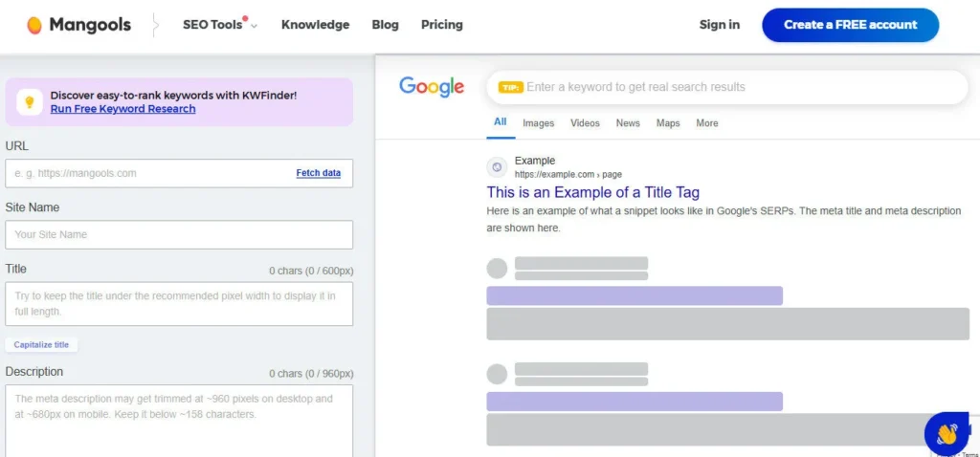Open the More search filter dropdown

(x=707, y=123)
